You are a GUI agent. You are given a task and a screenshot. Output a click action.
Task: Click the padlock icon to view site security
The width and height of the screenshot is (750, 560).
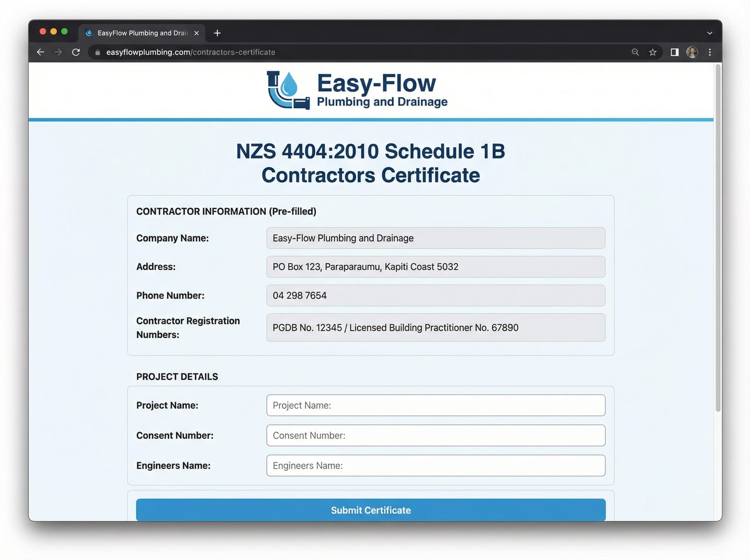(x=98, y=52)
